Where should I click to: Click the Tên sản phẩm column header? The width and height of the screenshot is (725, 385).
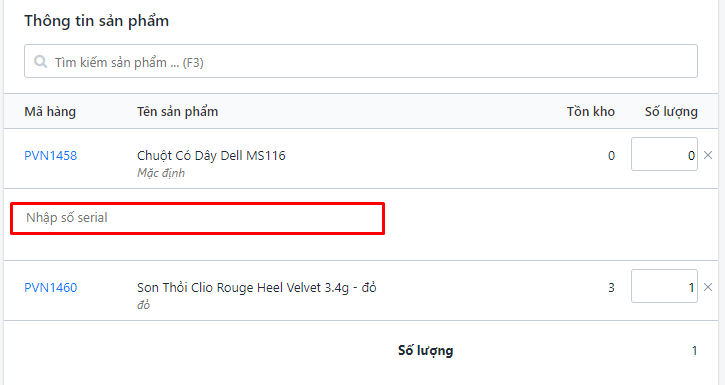click(177, 112)
